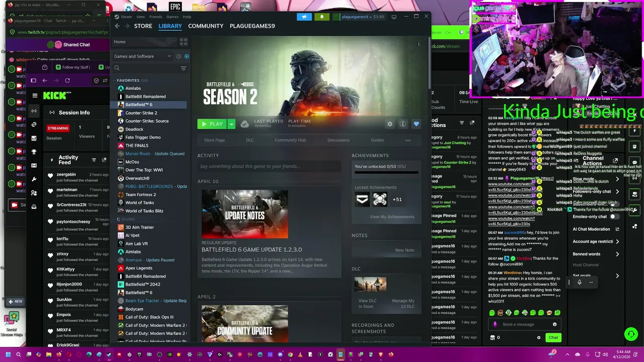The width and height of the screenshot is (644, 362).
Task: Open the Community Hub link
Action: click(x=290, y=140)
